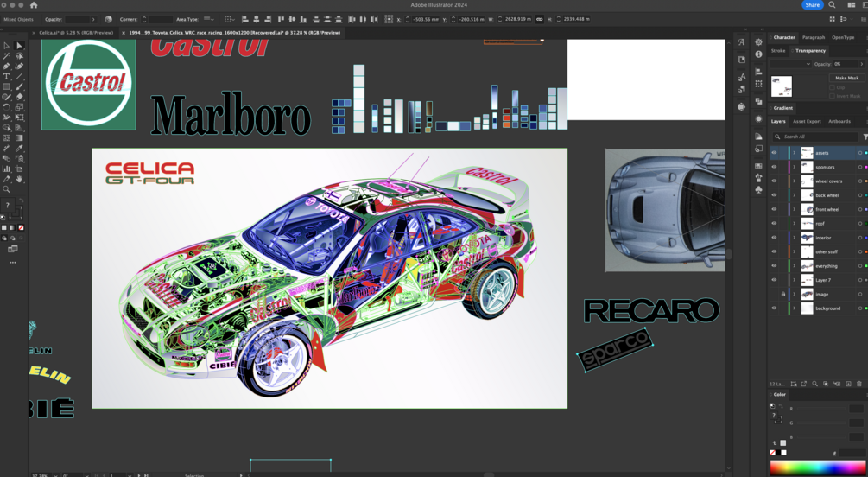Select the Lasso tool
The width and height of the screenshot is (868, 477).
[x=19, y=56]
